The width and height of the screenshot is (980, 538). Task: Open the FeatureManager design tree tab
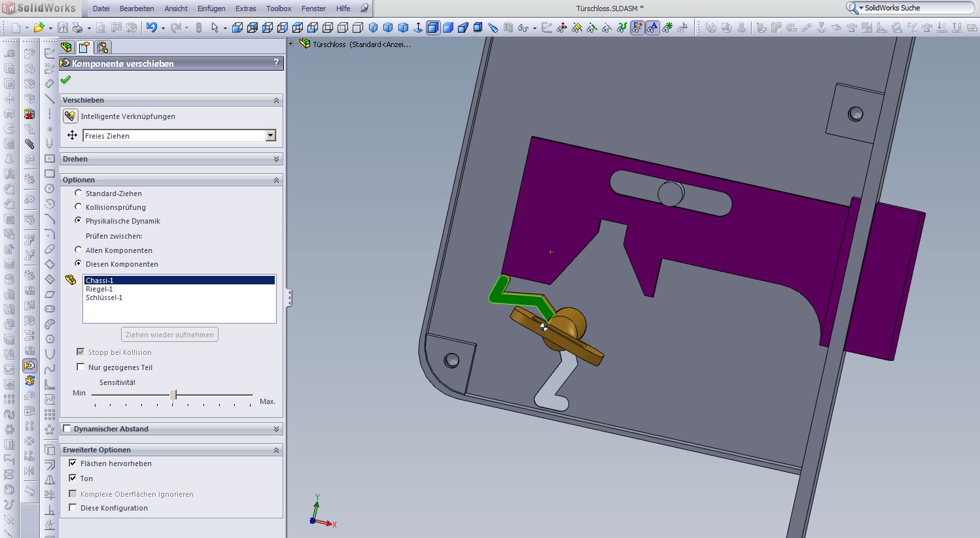[66, 47]
